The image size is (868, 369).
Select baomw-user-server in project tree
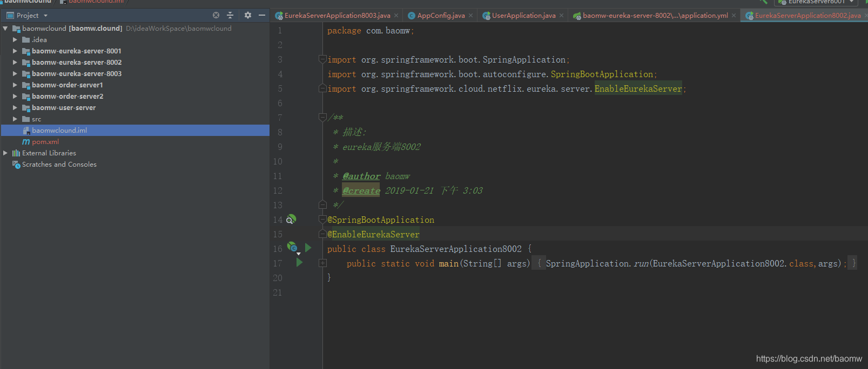[x=64, y=108]
